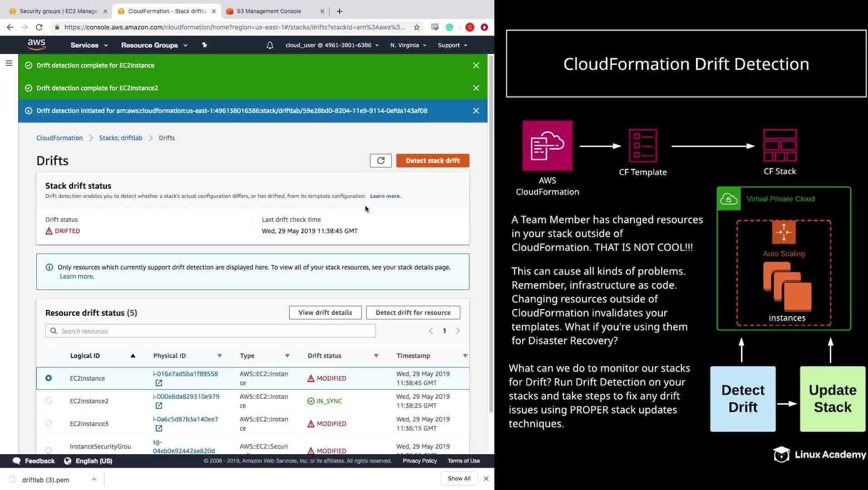The width and height of the screenshot is (868, 490).
Task: Select the EC2Instance2 radio button
Action: click(49, 401)
